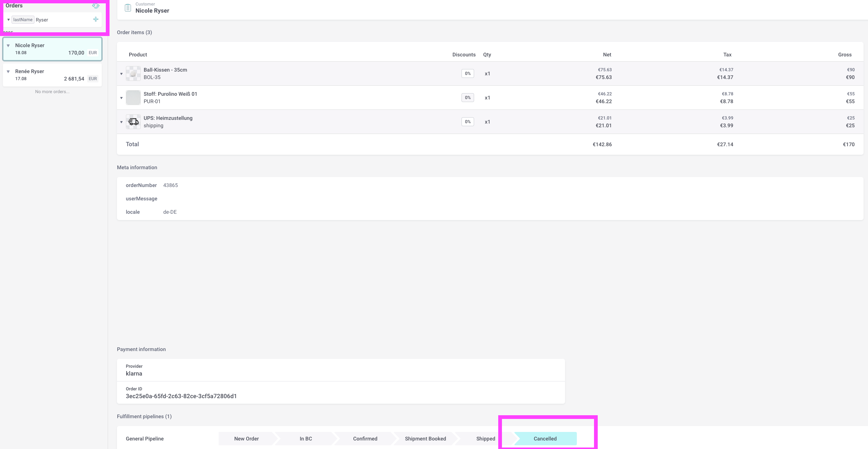Expand the Stoff Purolino order item row
Viewport: 868px width, 449px height.
coord(121,98)
